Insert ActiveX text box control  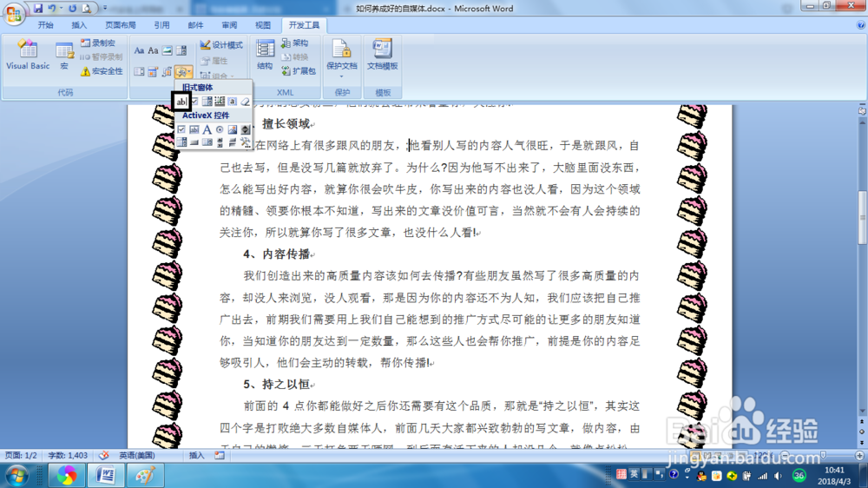pyautogui.click(x=194, y=129)
